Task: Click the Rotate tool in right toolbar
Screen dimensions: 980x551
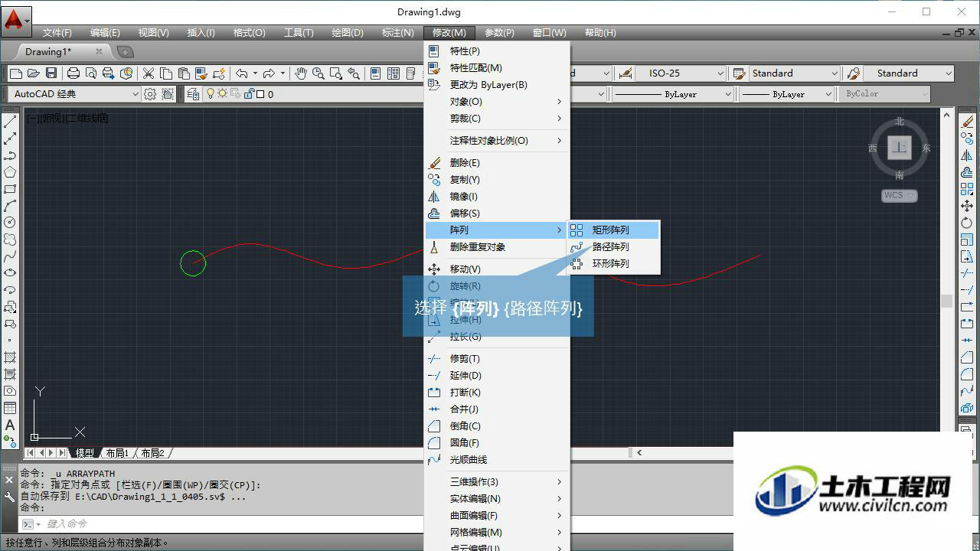Action: [x=967, y=223]
